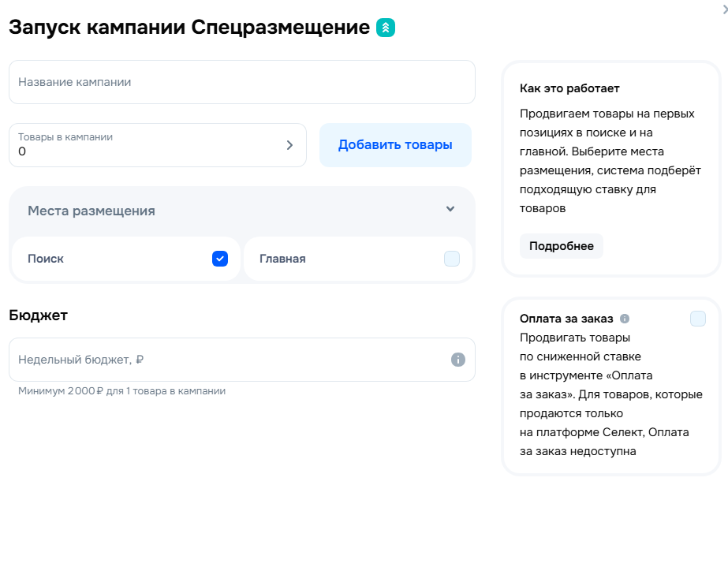Click the "Добавить товары" button
Image resolution: width=728 pixels, height=571 pixels.
click(x=394, y=144)
